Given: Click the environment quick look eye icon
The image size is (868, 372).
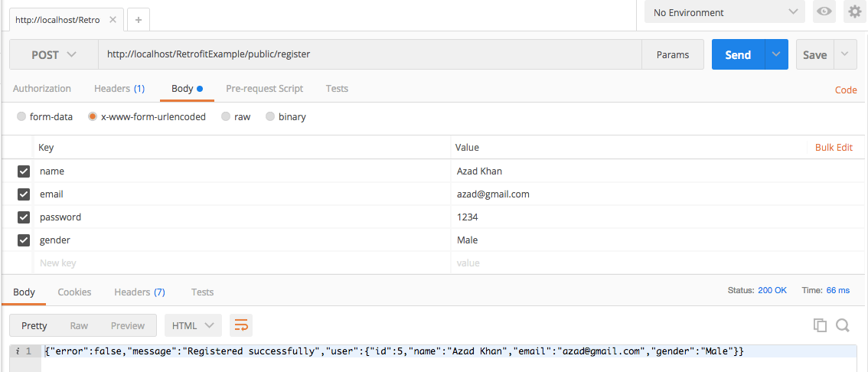Looking at the screenshot, I should point(824,12).
